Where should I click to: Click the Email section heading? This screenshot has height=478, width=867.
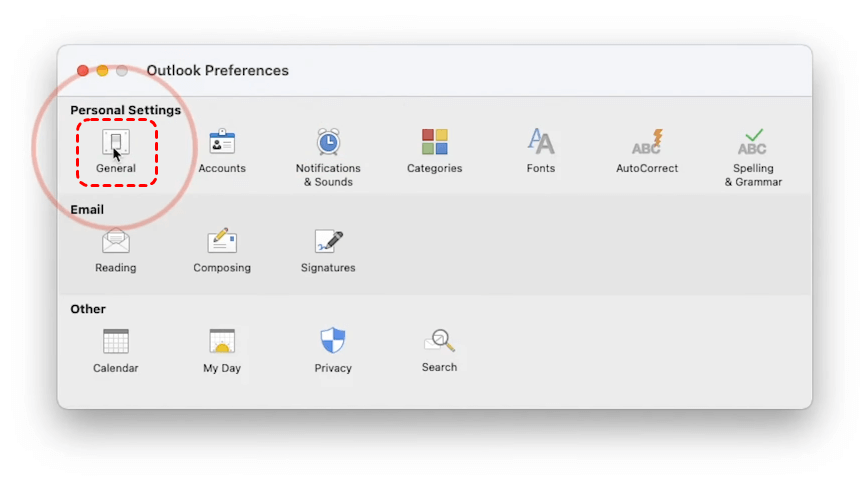tap(87, 210)
